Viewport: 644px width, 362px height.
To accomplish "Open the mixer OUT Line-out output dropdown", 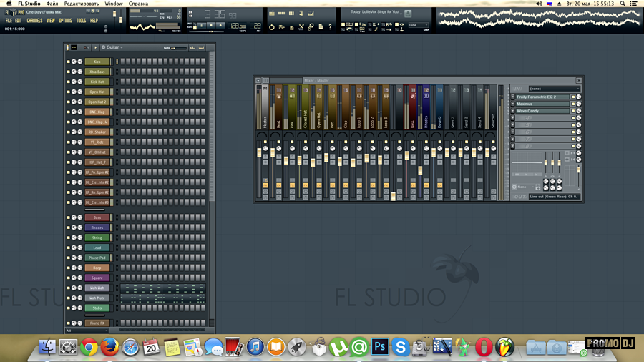I will [554, 197].
